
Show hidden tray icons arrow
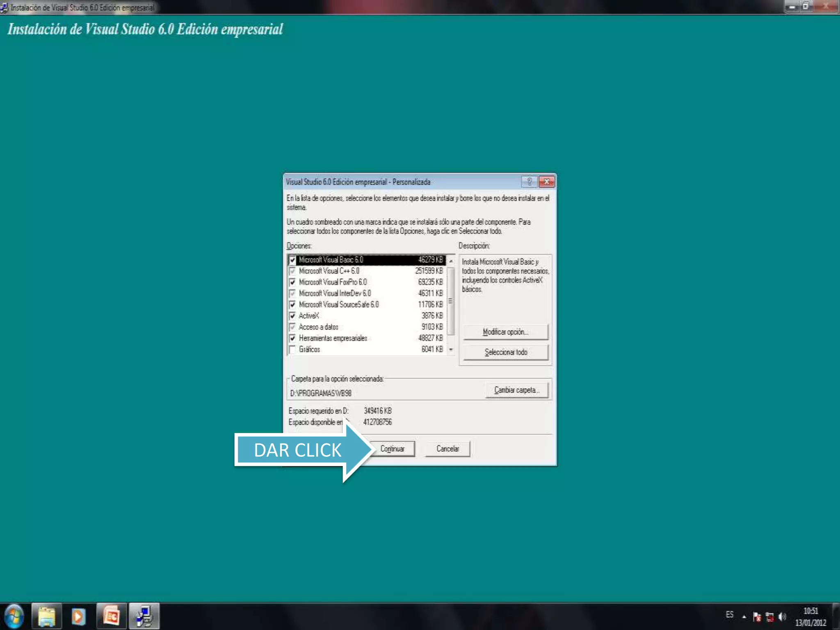[744, 616]
